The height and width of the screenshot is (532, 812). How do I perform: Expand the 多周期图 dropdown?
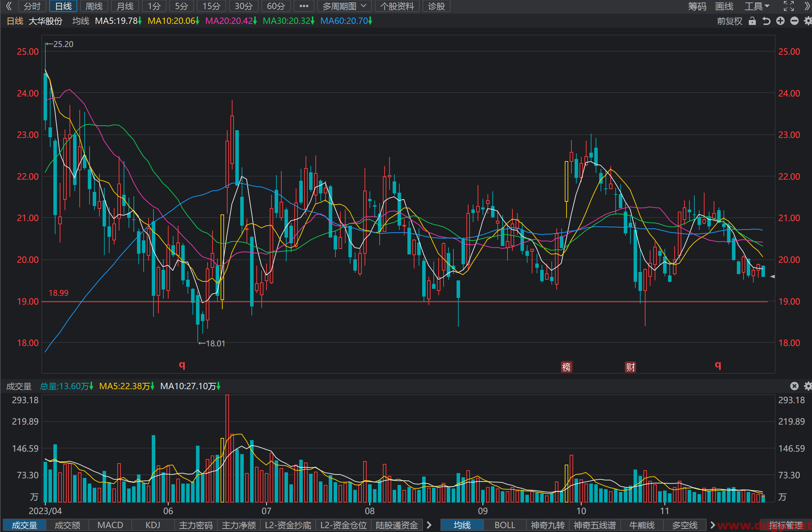344,6
